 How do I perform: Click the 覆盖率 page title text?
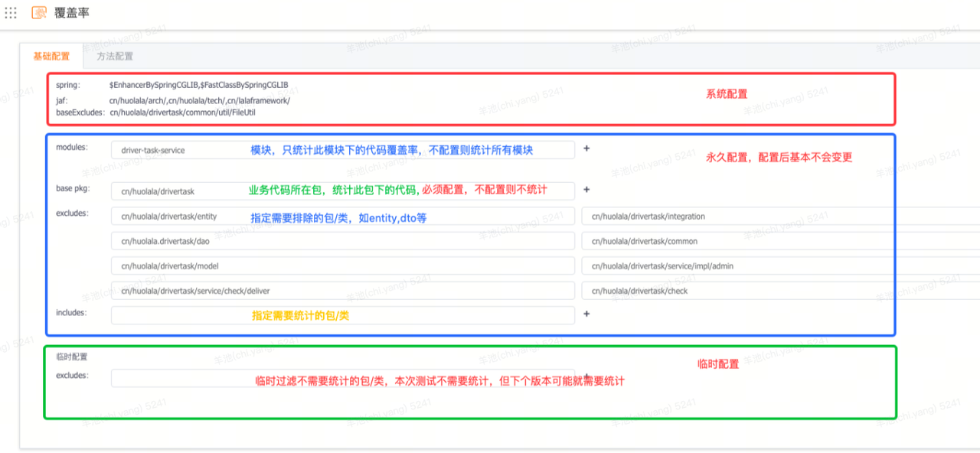[x=72, y=13]
